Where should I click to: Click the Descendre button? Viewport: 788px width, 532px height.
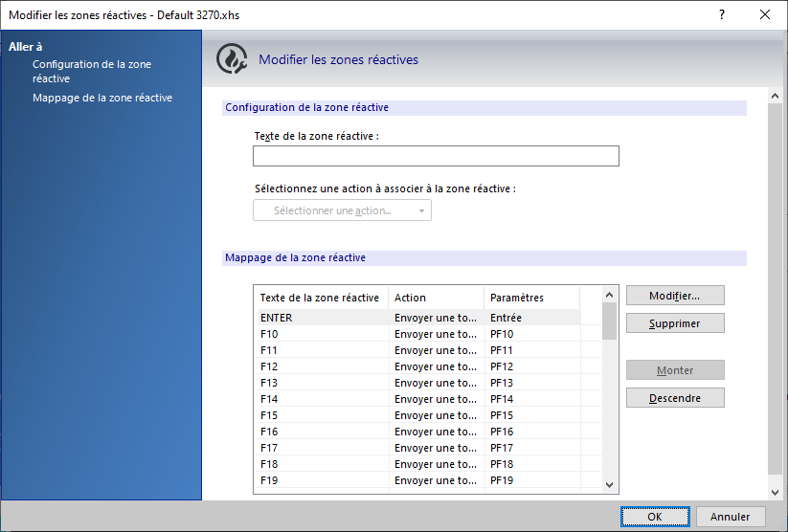coord(675,398)
